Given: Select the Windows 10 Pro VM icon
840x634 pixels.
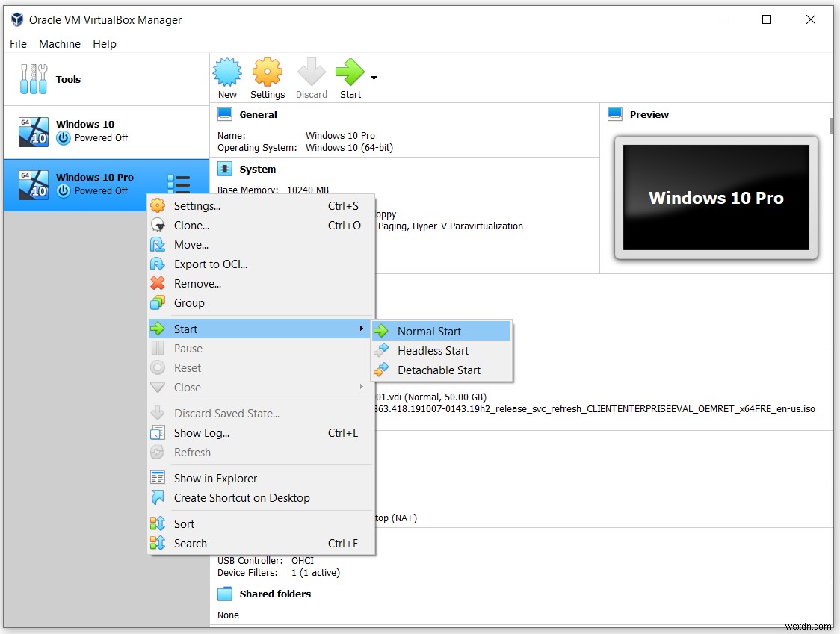Looking at the screenshot, I should coord(33,184).
